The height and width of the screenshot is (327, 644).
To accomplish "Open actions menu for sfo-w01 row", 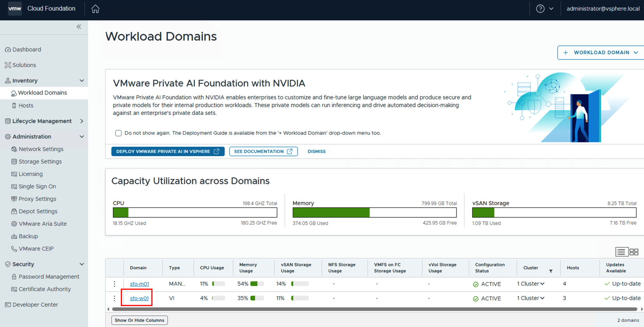I will 114,298.
